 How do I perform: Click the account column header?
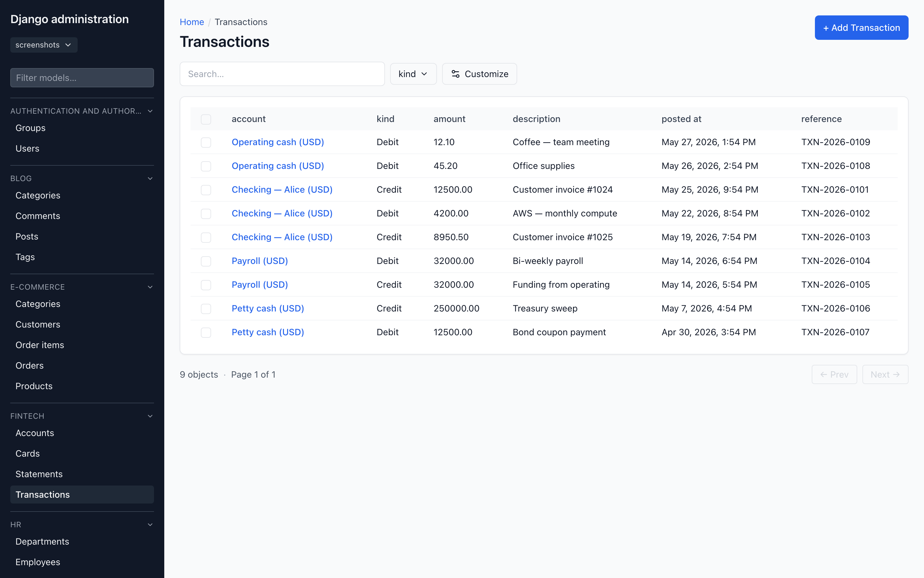pyautogui.click(x=249, y=119)
